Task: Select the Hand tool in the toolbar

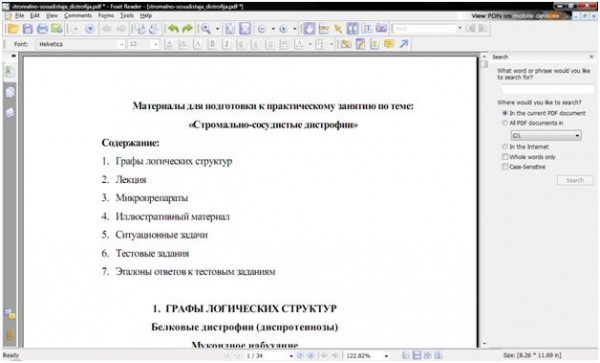Action: click(x=309, y=29)
